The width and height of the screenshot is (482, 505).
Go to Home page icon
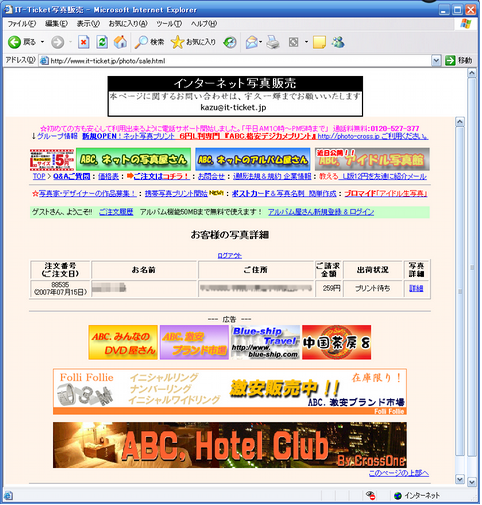point(120,42)
